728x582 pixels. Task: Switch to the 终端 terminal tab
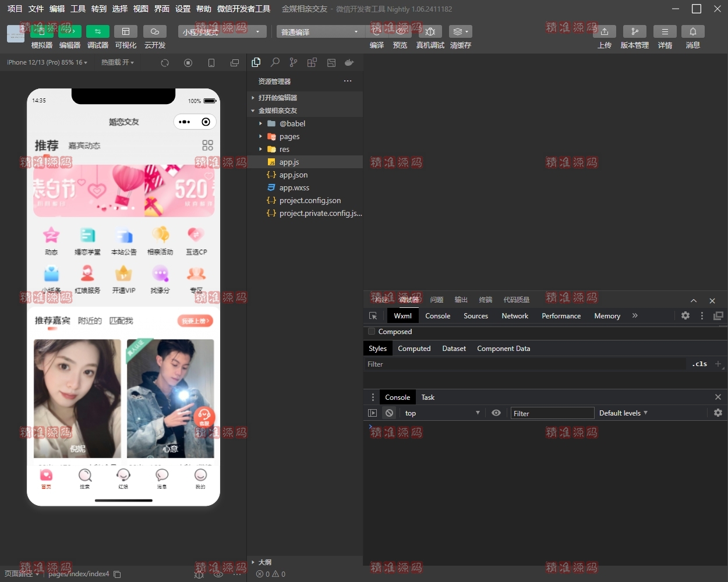tap(486, 300)
